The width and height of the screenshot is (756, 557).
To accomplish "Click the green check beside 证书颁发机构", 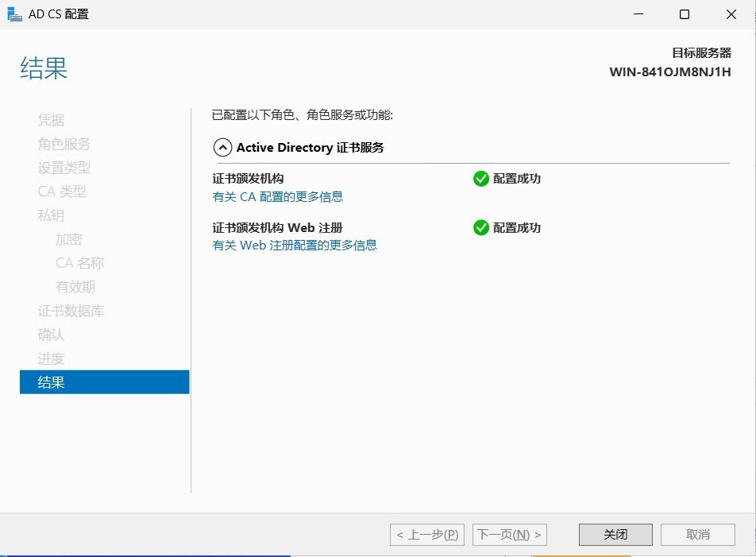I will pos(480,179).
